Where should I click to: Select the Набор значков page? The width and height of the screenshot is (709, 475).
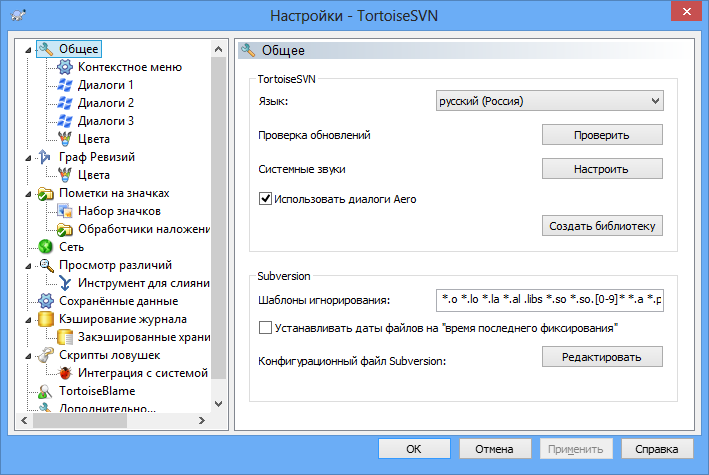(x=119, y=211)
